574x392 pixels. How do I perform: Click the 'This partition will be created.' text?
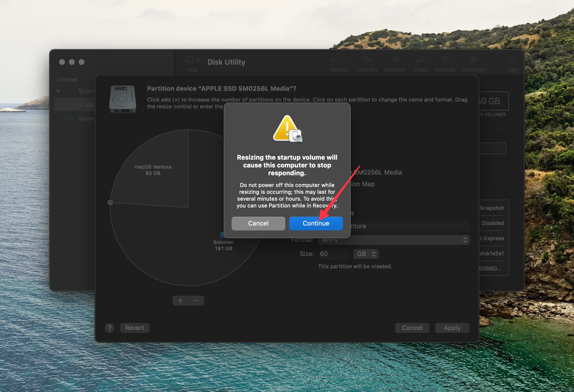coord(355,266)
